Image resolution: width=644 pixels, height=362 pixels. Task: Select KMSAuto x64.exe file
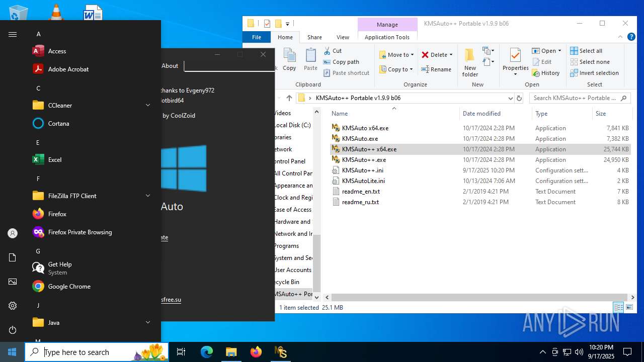365,128
